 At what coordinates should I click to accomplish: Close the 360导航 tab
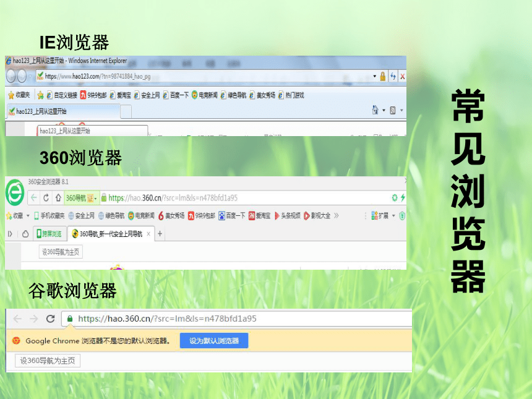tap(148, 234)
